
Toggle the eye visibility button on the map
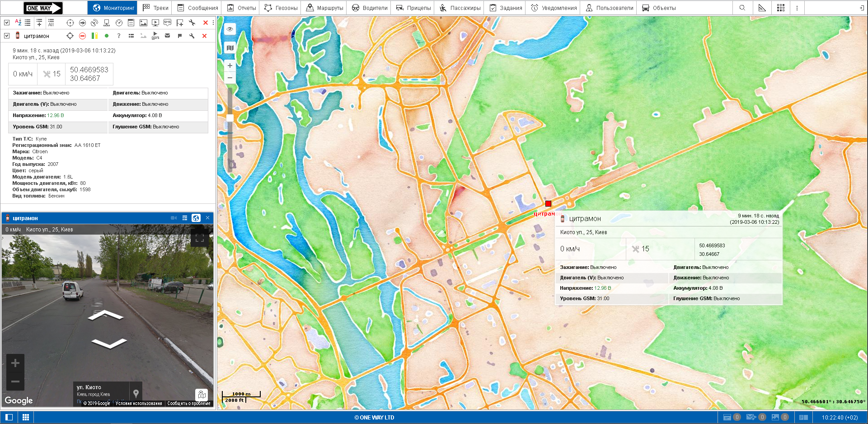pyautogui.click(x=230, y=29)
